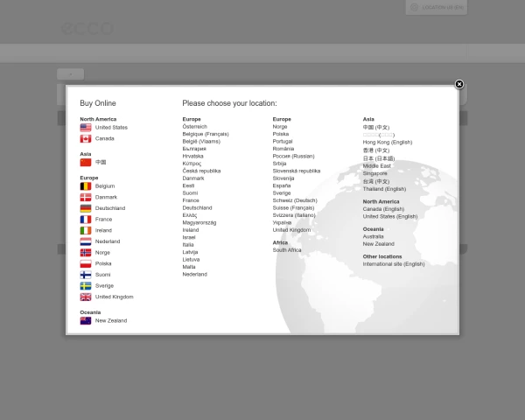Click the Norge flag icon
The width and height of the screenshot is (525, 420).
pyautogui.click(x=86, y=253)
